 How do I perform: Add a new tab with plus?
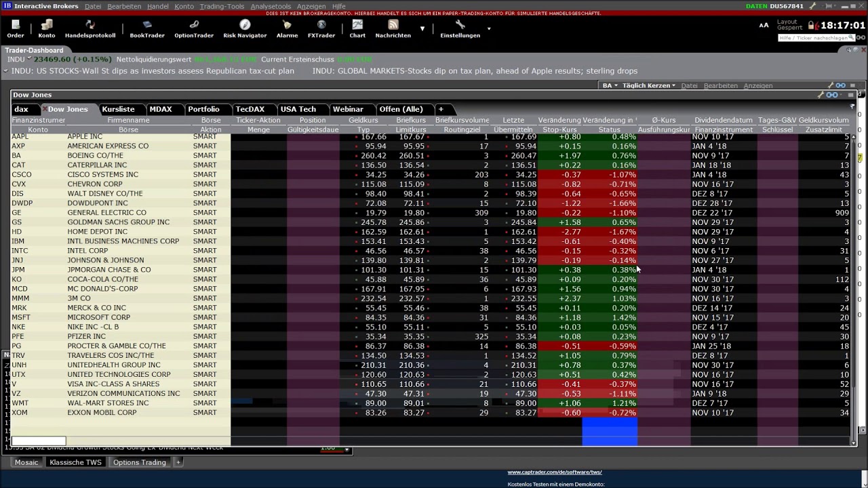tap(441, 109)
